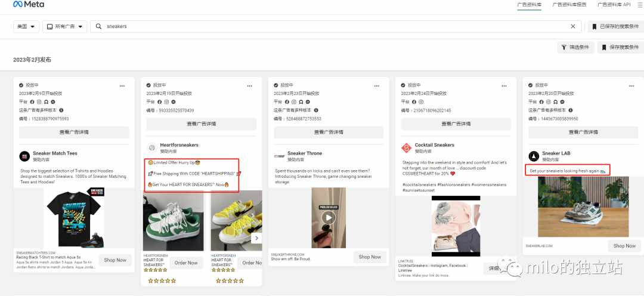Screen dimensions: 644x296
Task: Click Messenger platform icon on Sneaker Match Tees card
Action: [54, 102]
